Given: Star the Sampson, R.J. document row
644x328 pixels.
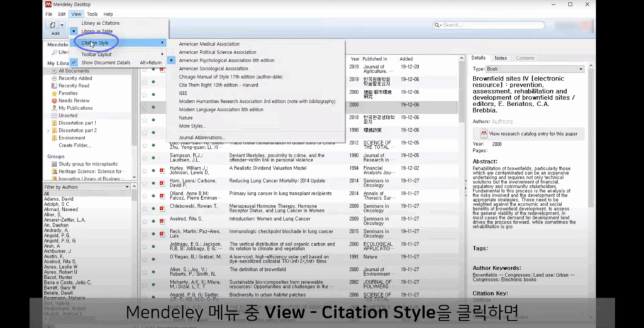Looking at the screenshot, I should pyautogui.click(x=145, y=158).
